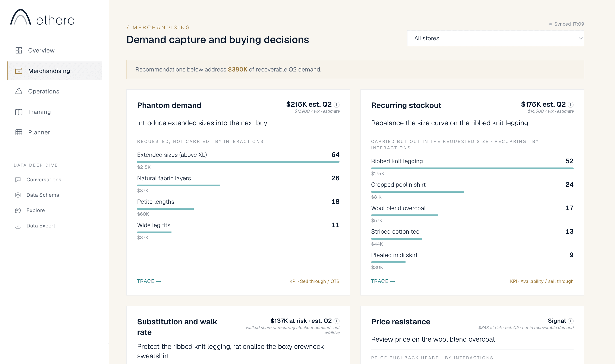This screenshot has width=615, height=364.
Task: Open info icon next to $215K est. Q2
Action: pos(337,105)
